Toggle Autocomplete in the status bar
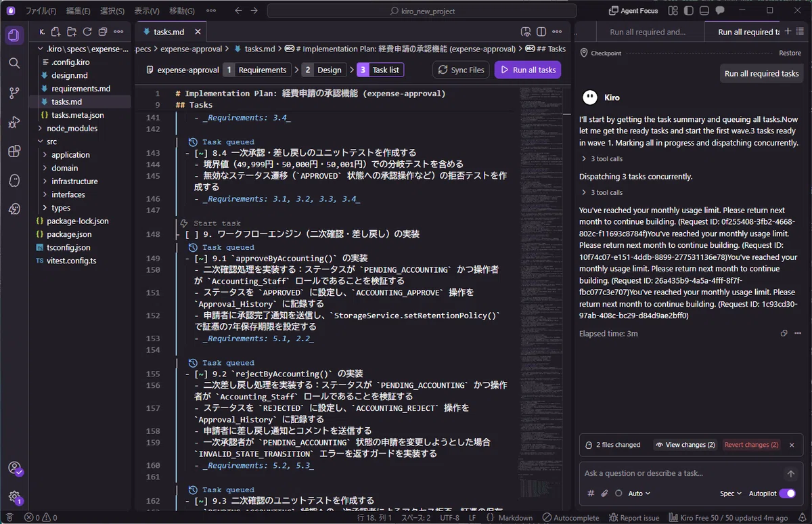Screen dimensions: 812x524 click(x=570, y=517)
